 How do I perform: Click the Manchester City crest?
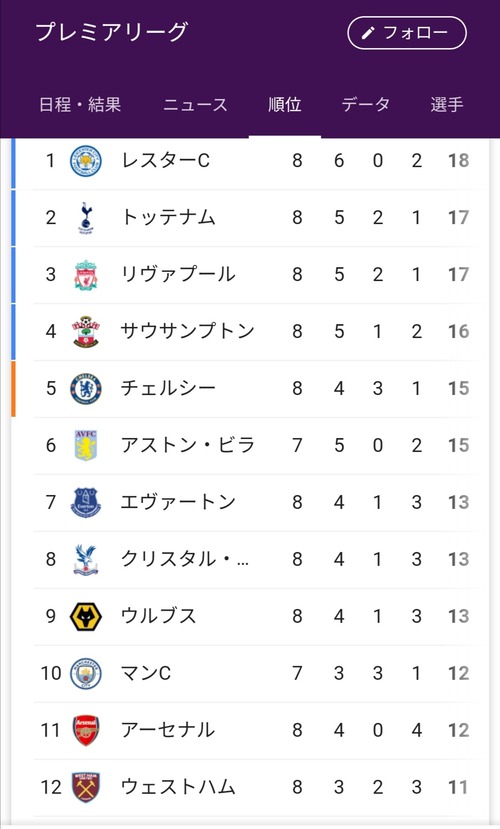(x=86, y=673)
